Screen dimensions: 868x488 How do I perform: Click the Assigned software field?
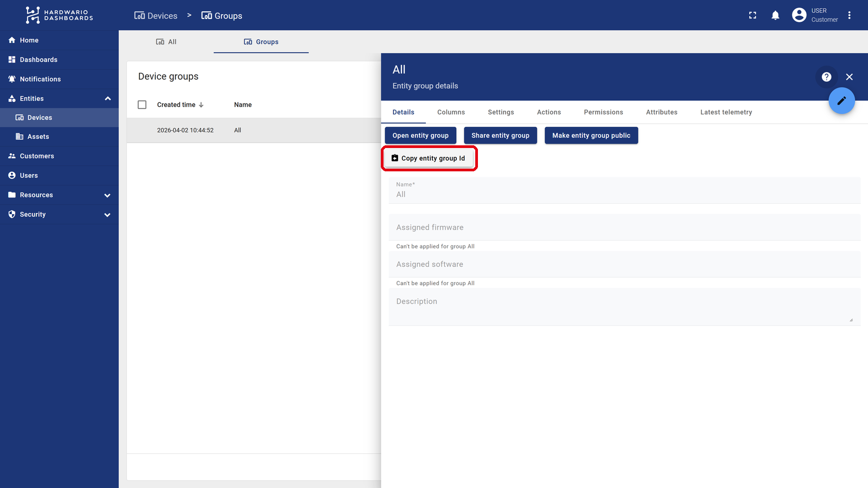(624, 264)
